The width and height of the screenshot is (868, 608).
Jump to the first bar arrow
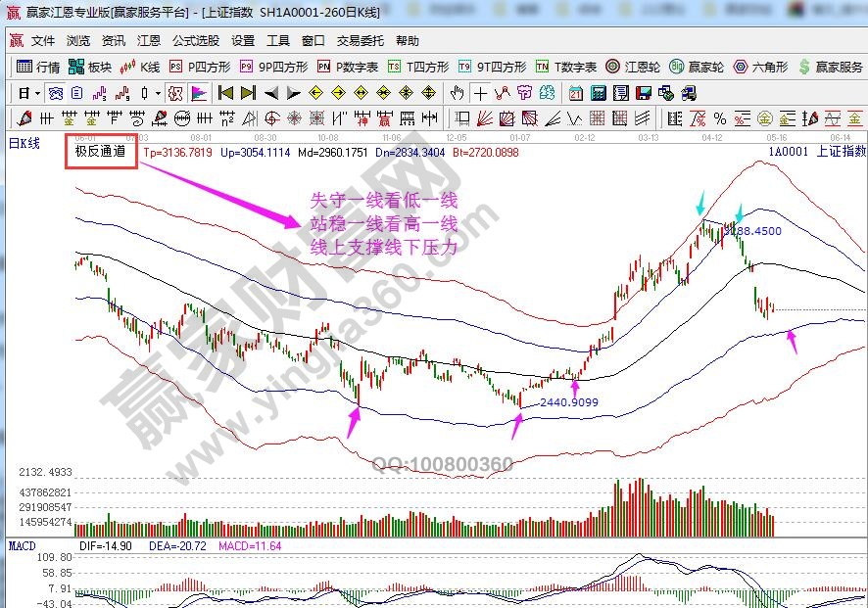[225, 93]
